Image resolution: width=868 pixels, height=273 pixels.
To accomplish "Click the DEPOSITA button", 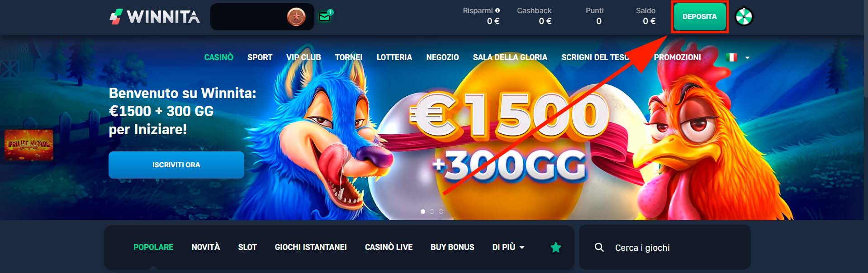I will (x=699, y=17).
